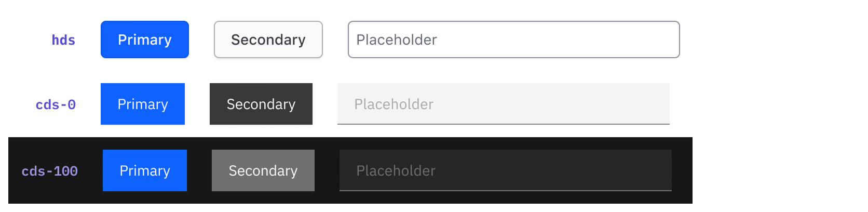
Task: Click the hds row label
Action: (63, 40)
